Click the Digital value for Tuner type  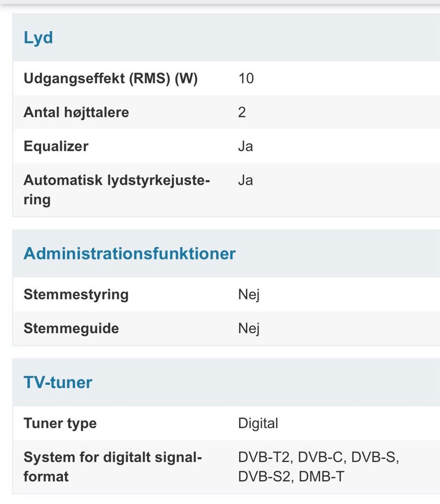[258, 423]
